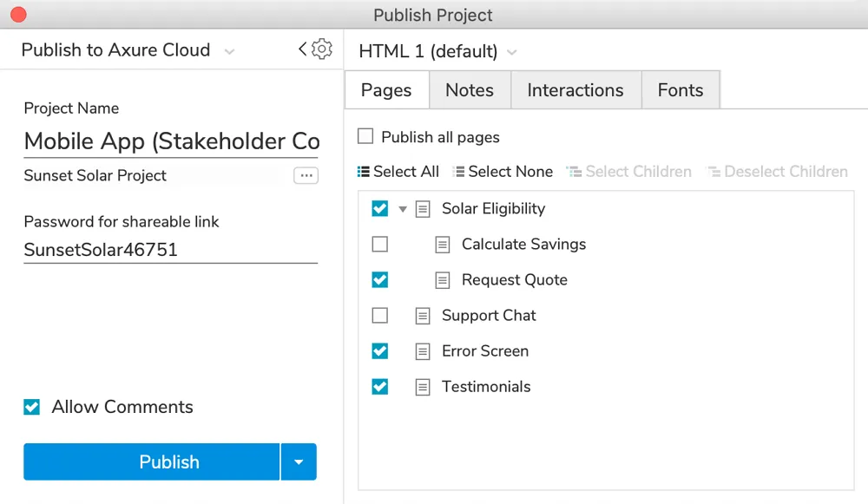This screenshot has height=504, width=868.
Task: Switch to the Interactions tab
Action: [x=575, y=90]
